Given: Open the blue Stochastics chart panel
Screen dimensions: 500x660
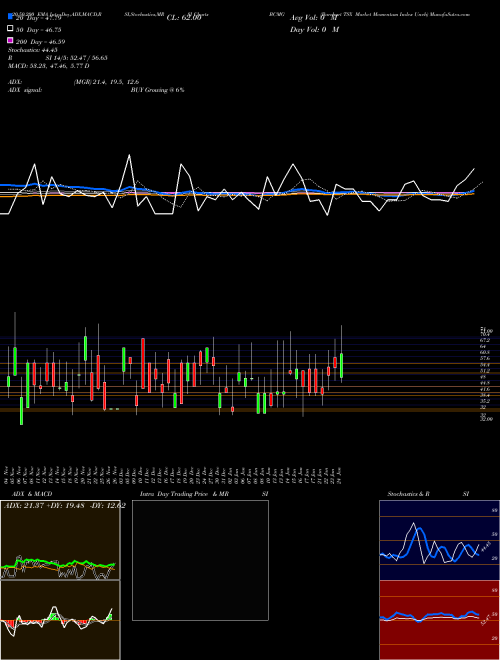Looking at the screenshot, I should (x=439, y=540).
